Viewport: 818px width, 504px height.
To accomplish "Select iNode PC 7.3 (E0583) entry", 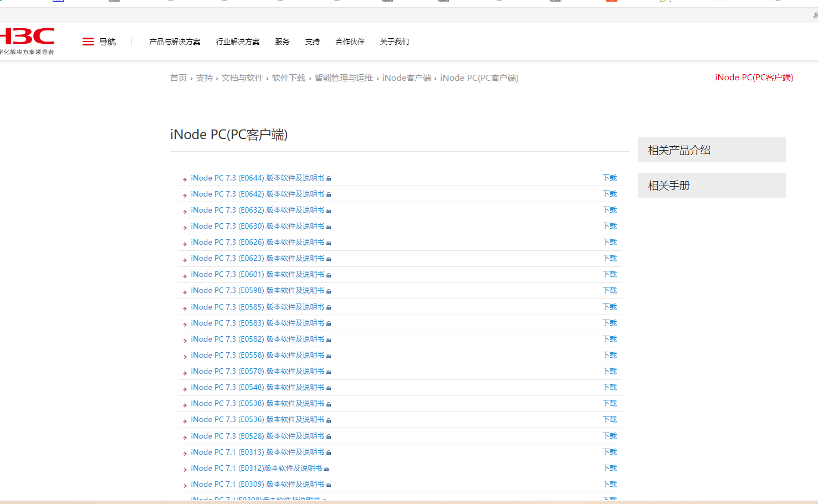I will (258, 323).
